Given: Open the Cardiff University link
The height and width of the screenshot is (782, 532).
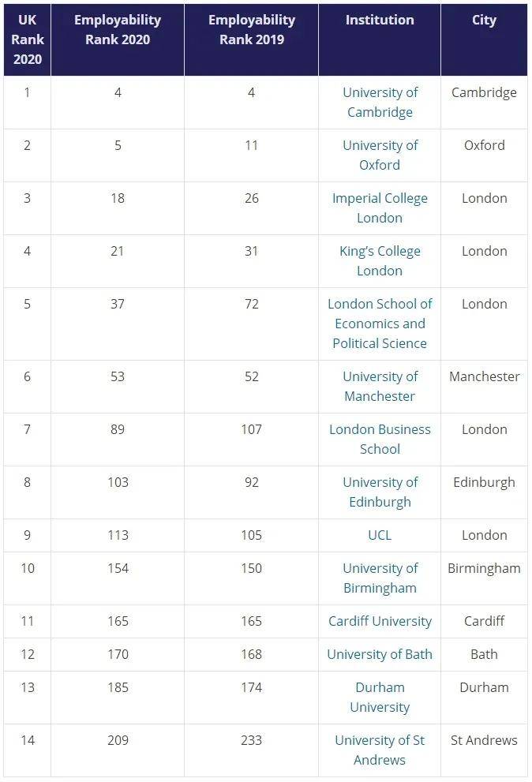Looking at the screenshot, I should [380, 621].
